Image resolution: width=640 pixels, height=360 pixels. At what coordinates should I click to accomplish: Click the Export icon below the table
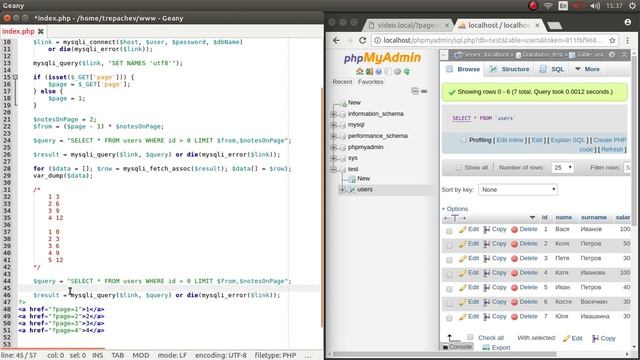486,347
